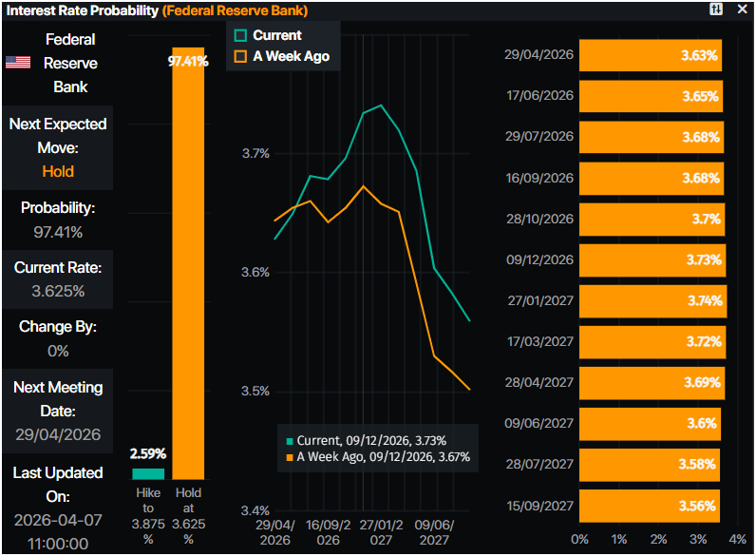
Task: Close the Interest Rate Probability panel
Action: [x=742, y=10]
